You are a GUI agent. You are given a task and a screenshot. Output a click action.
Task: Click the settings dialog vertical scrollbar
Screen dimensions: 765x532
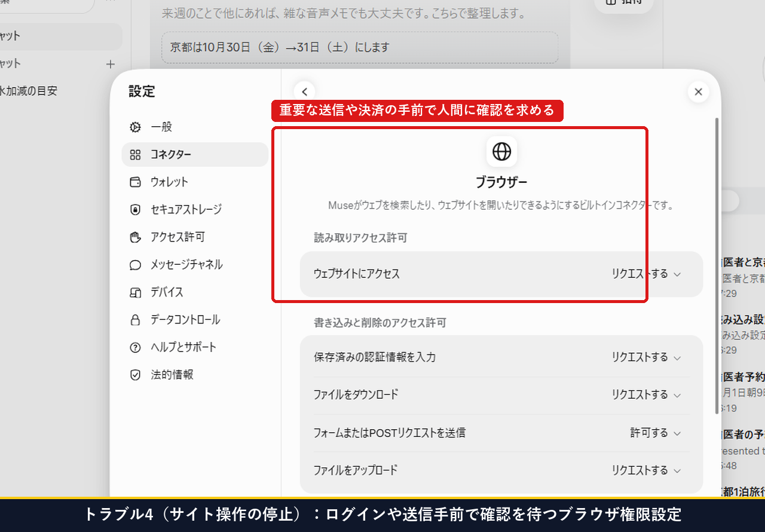click(x=717, y=265)
